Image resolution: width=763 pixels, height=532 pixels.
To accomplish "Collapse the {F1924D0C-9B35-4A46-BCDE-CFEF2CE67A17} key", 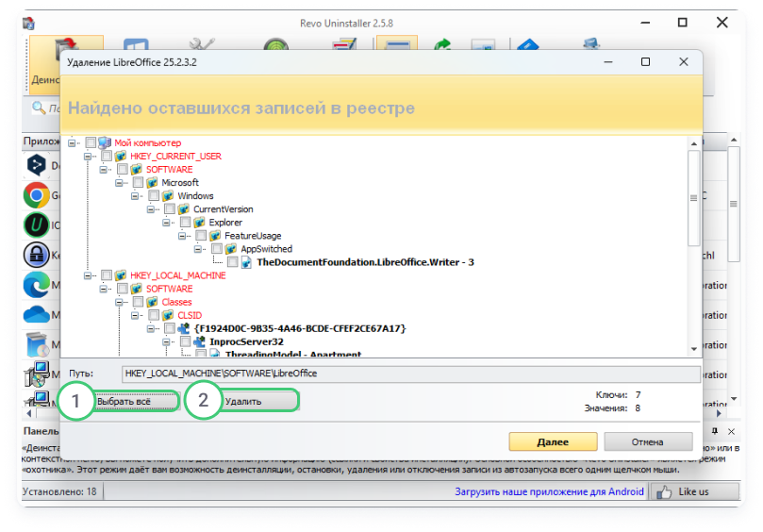I will tap(150, 329).
